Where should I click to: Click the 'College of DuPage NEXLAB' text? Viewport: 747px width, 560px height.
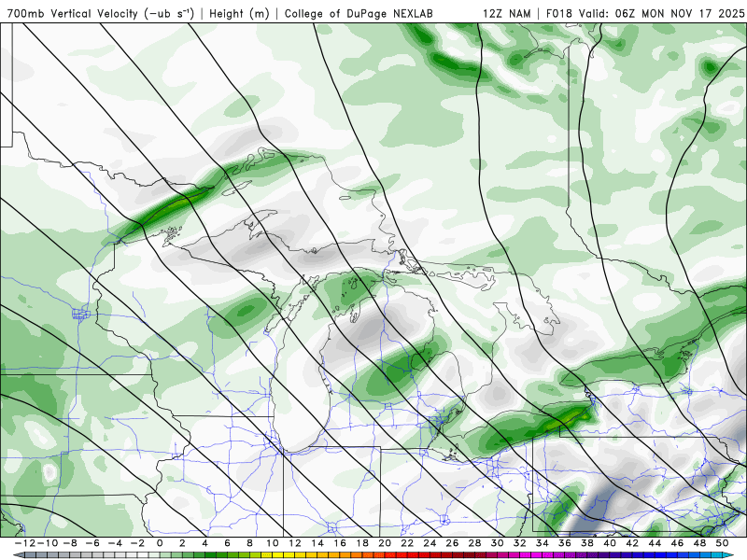click(359, 13)
